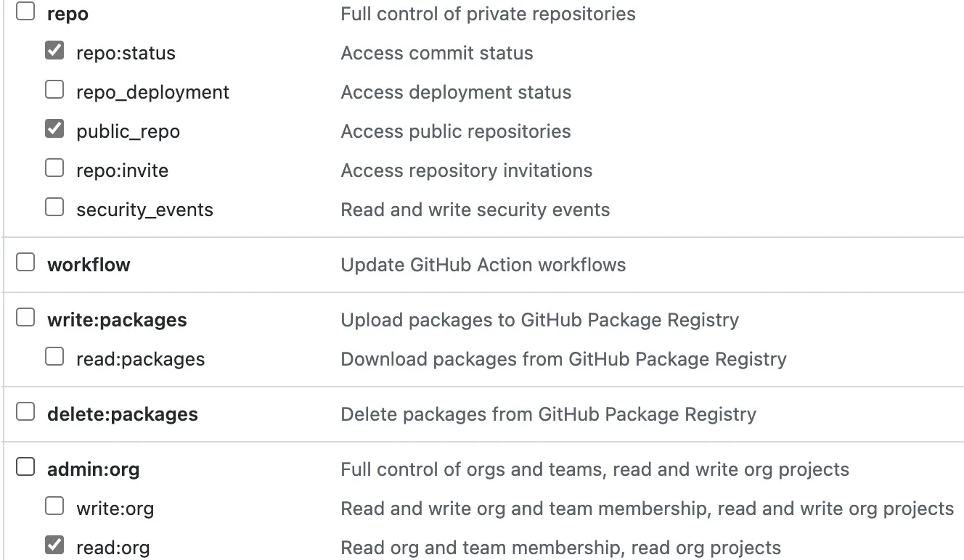Click the bold 'delete:packages' label text
The image size is (964, 560).
[122, 414]
